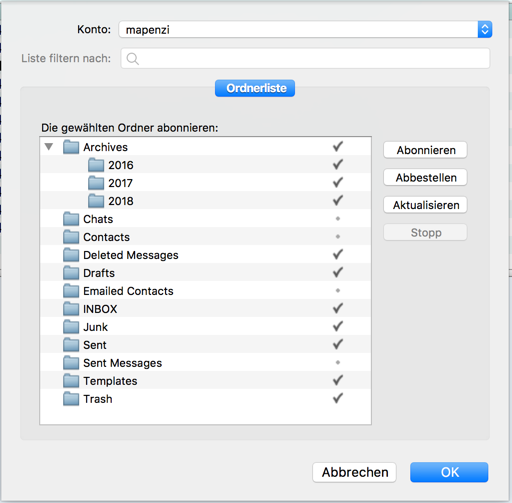Enable subscription dot for Emailed Contacts
Viewport: 512px width, 503px height.
pos(338,291)
